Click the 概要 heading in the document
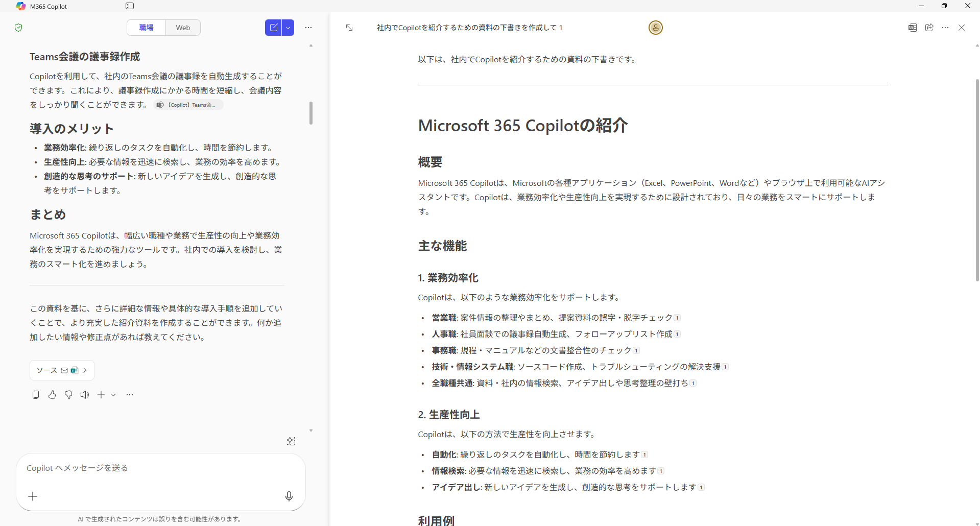The width and height of the screenshot is (980, 526). pyautogui.click(x=430, y=162)
